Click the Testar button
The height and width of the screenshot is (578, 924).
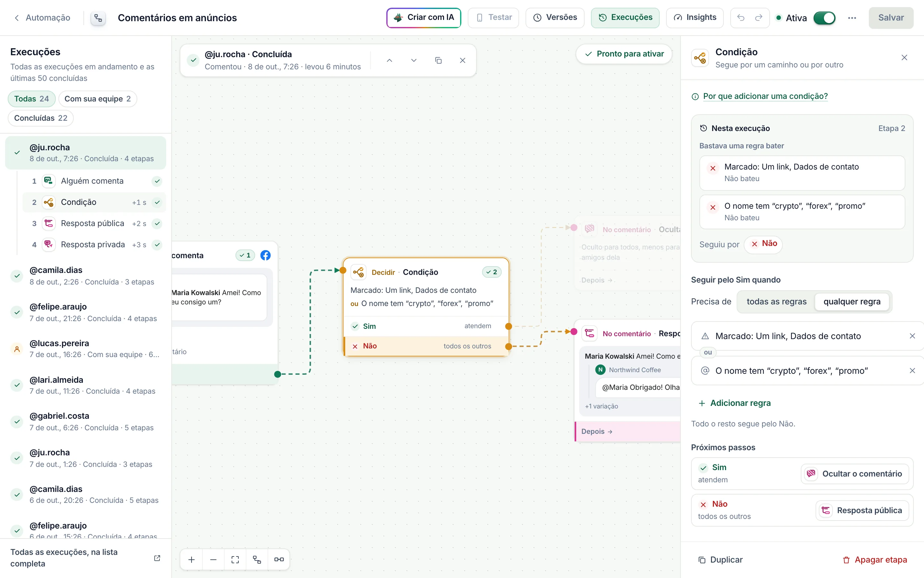[493, 18]
